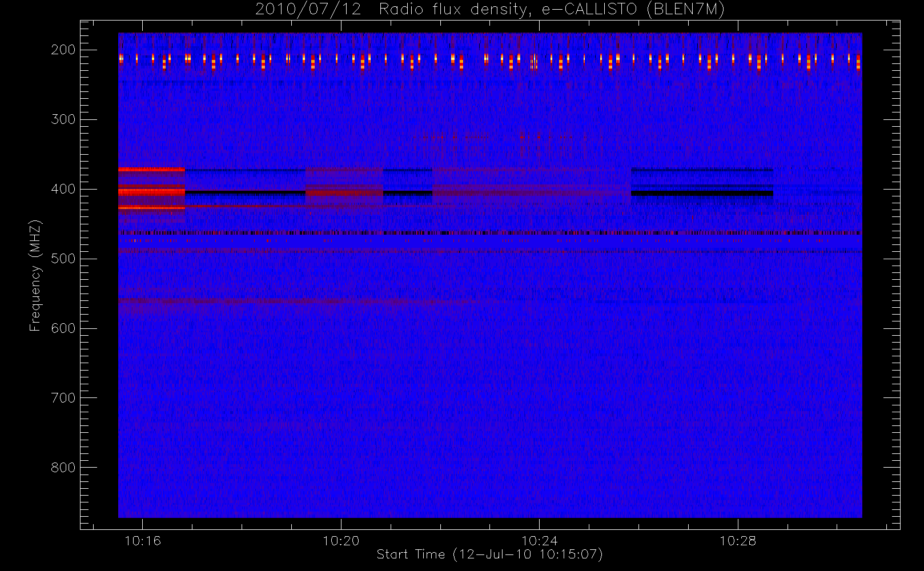The image size is (924, 571).
Task: Click the 400 frequency tick label
Action: point(63,189)
